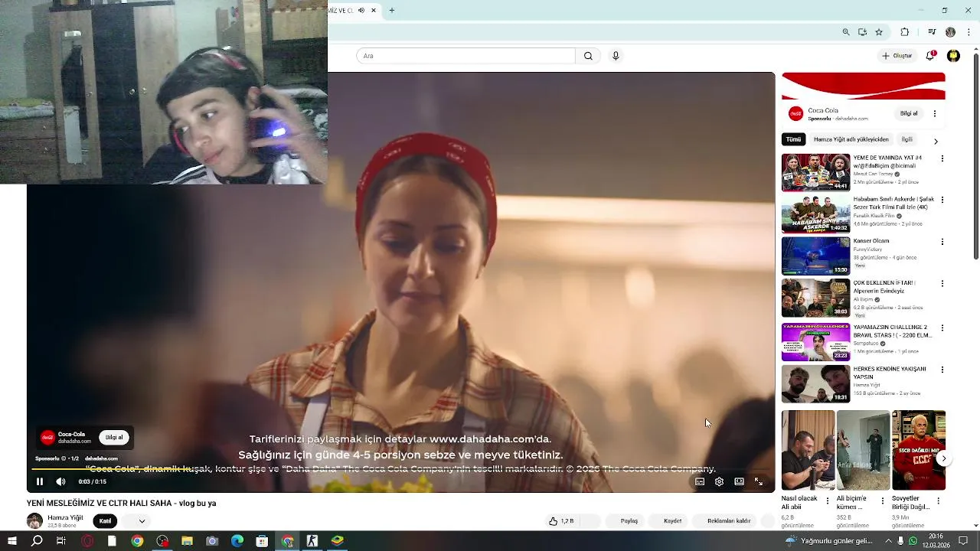This screenshot has height=551, width=980.
Task: Open Windows taskbar search
Action: click(37, 541)
